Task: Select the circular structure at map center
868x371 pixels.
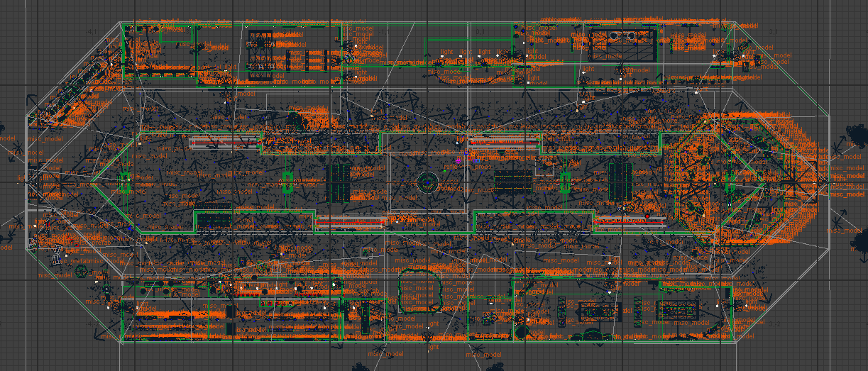Action: click(x=427, y=182)
